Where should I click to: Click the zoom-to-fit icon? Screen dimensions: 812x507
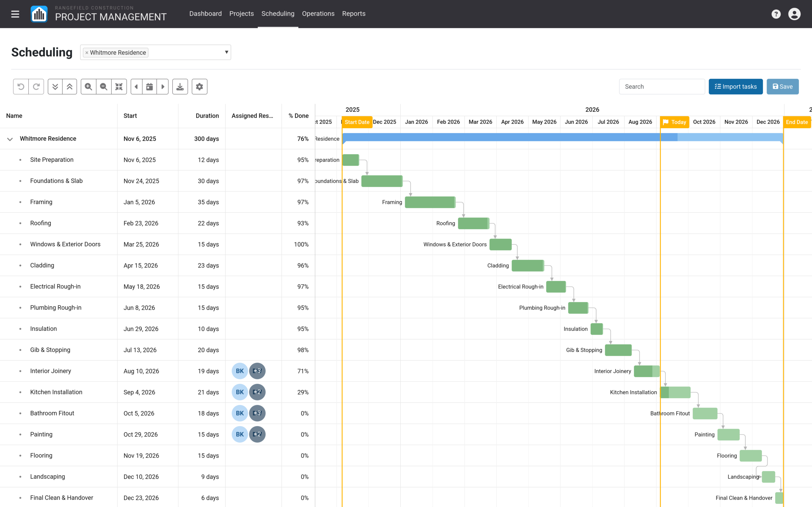point(119,87)
